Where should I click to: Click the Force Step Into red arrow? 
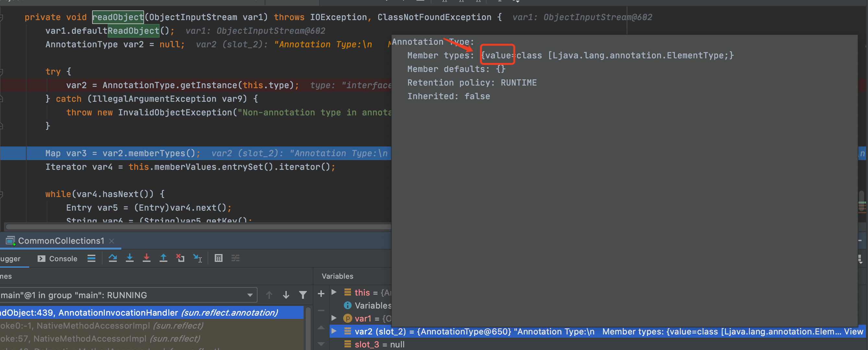pyautogui.click(x=146, y=258)
